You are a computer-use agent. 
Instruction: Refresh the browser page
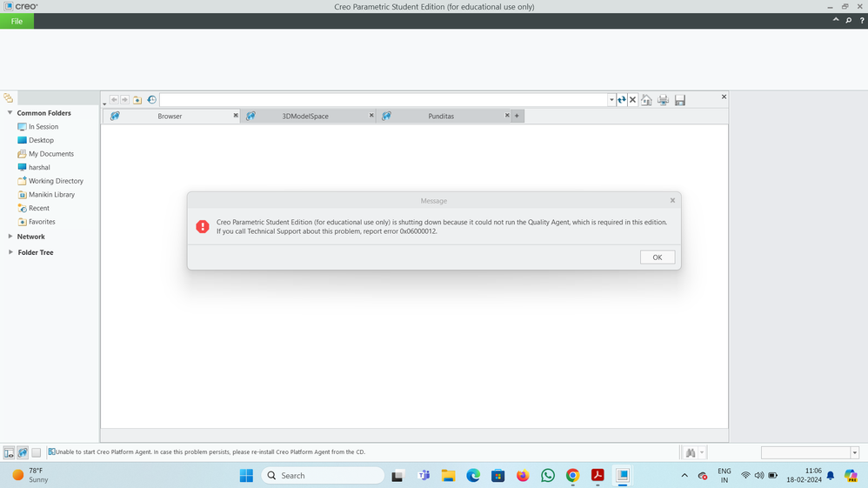(x=622, y=100)
